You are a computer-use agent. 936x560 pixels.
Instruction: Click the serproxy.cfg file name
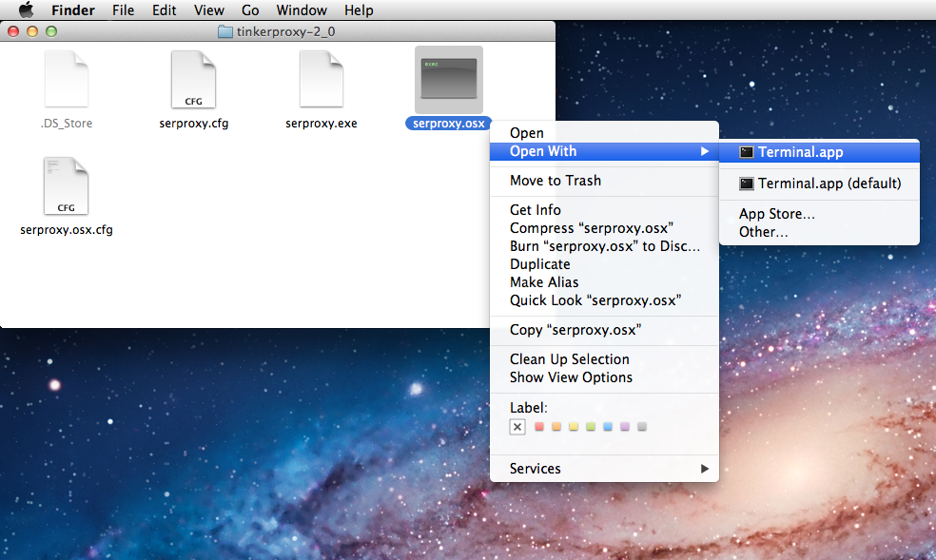194,124
